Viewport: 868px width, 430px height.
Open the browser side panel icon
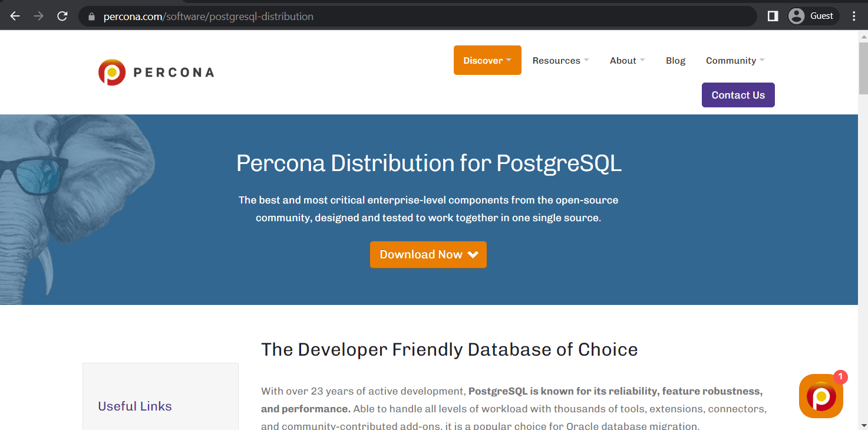pos(772,16)
